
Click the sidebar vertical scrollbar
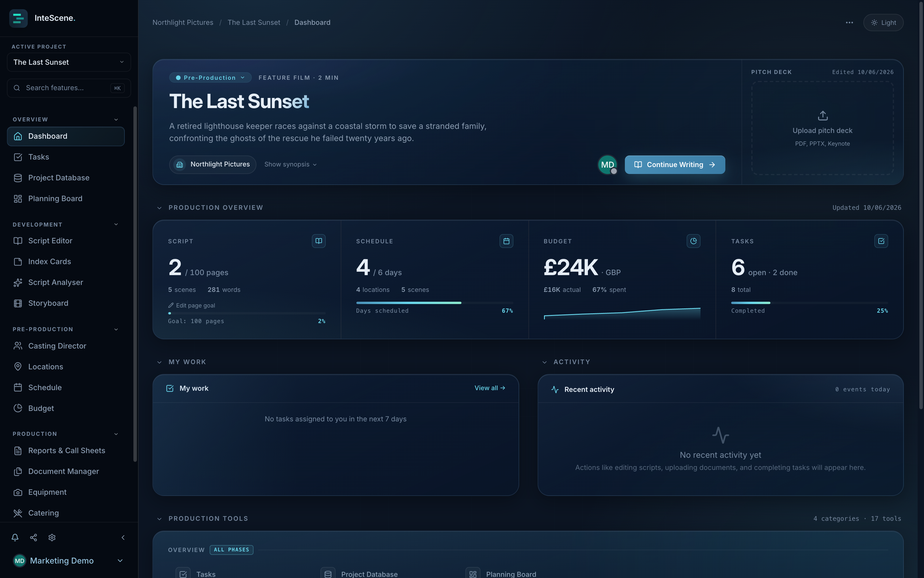pos(135,284)
